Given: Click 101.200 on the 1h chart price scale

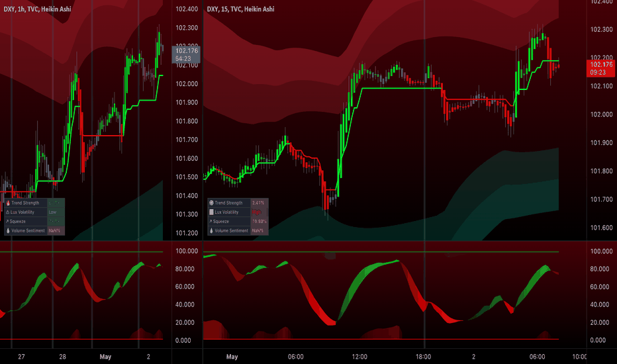Looking at the screenshot, I should coord(187,233).
